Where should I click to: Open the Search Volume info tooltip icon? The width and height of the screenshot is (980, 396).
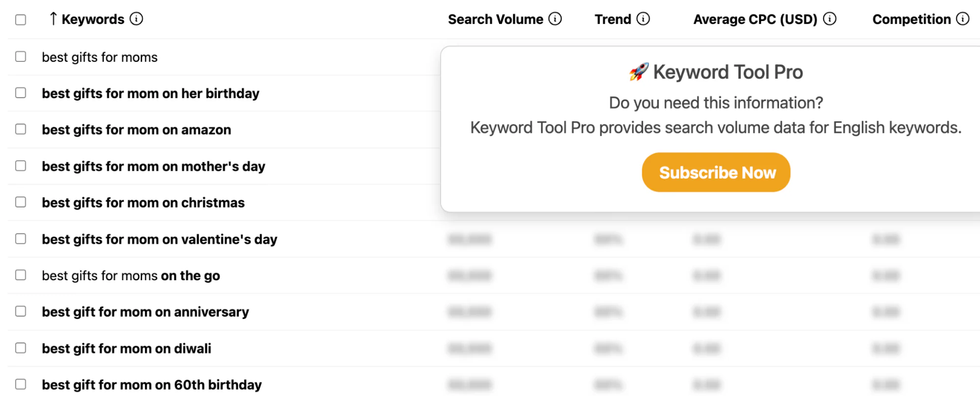555,19
